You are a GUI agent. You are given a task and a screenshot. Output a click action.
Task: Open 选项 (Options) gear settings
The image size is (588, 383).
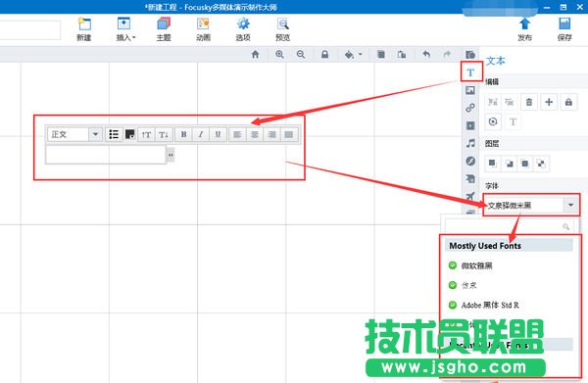[x=243, y=28]
